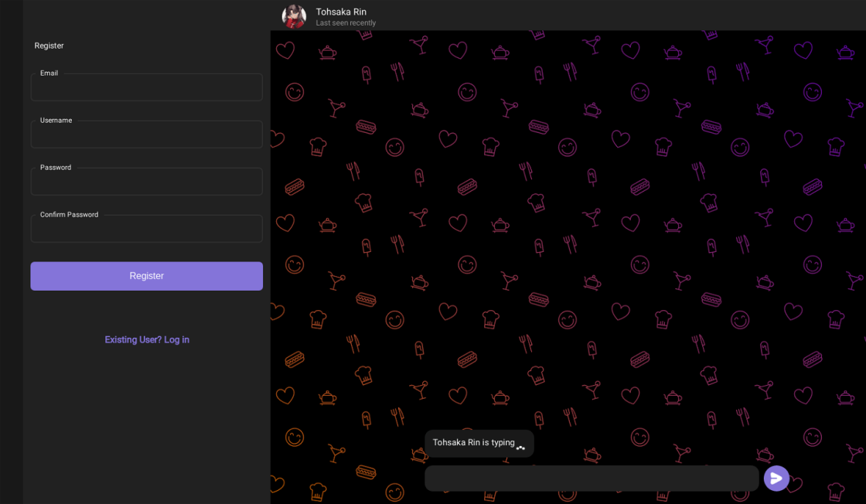Viewport: 866px width, 504px height.
Task: Click the Password field label
Action: click(56, 168)
